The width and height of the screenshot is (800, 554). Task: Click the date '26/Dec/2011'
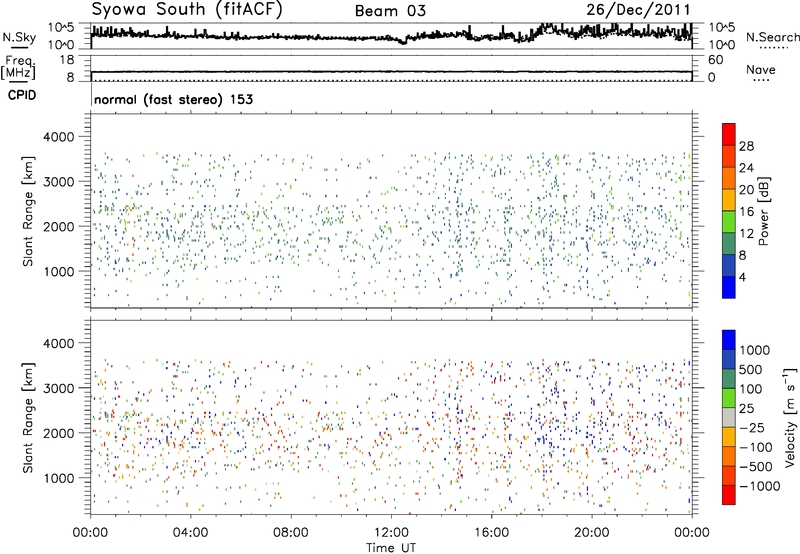638,9
